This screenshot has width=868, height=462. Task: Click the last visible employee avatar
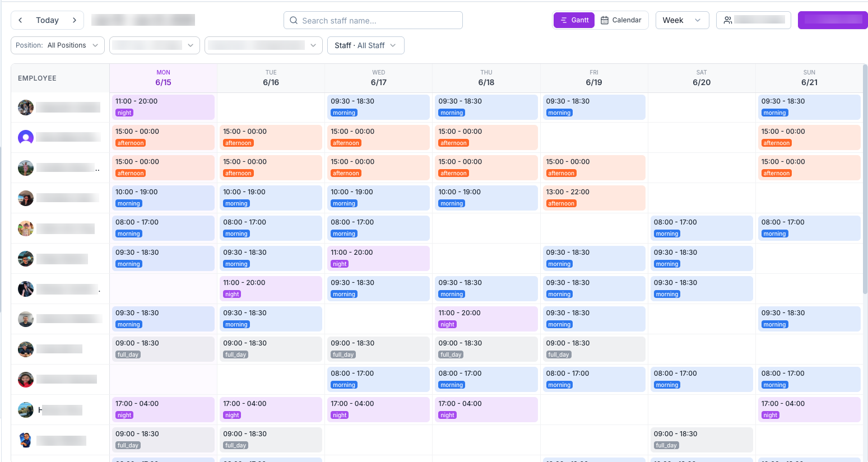(x=26, y=440)
